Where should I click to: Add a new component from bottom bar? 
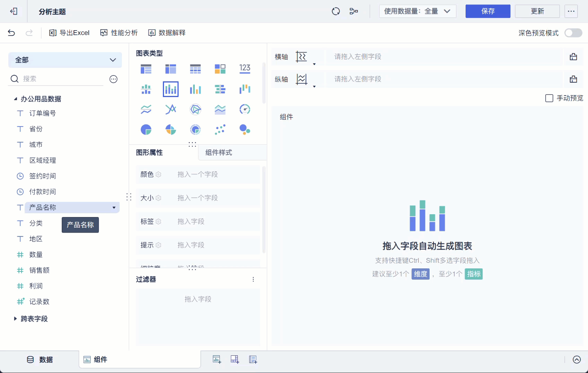click(217, 360)
